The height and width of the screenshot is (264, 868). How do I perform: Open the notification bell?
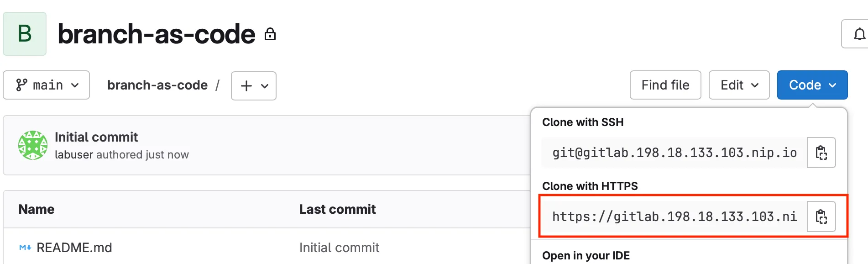point(860,34)
